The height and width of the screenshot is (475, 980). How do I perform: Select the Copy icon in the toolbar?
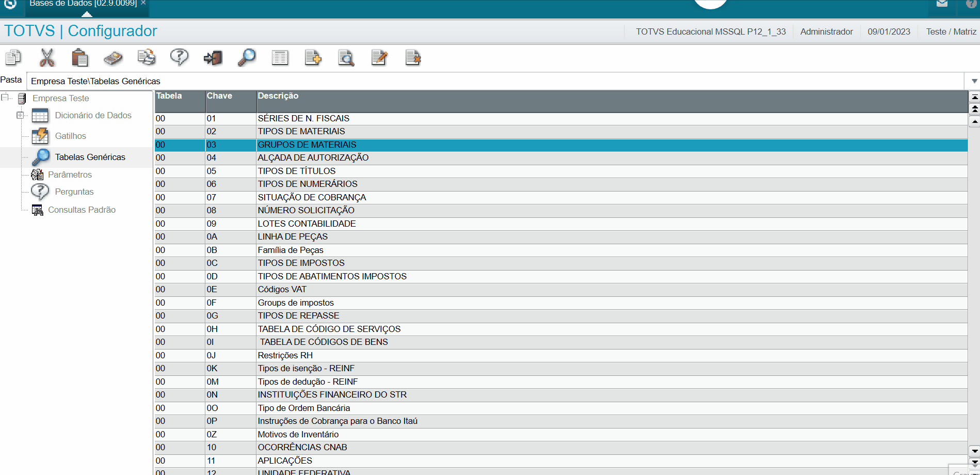(x=13, y=58)
